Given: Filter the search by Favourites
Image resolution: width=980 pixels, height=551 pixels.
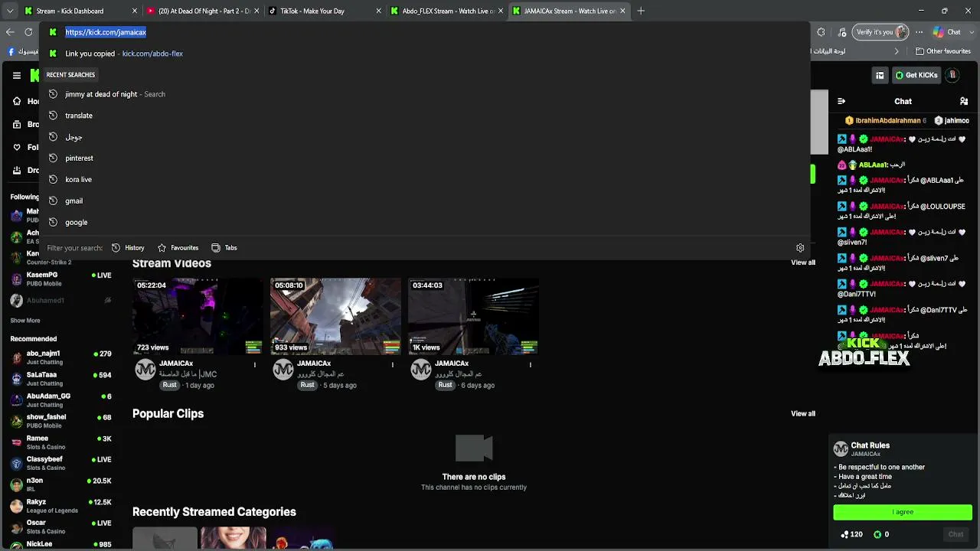Looking at the screenshot, I should click(178, 248).
